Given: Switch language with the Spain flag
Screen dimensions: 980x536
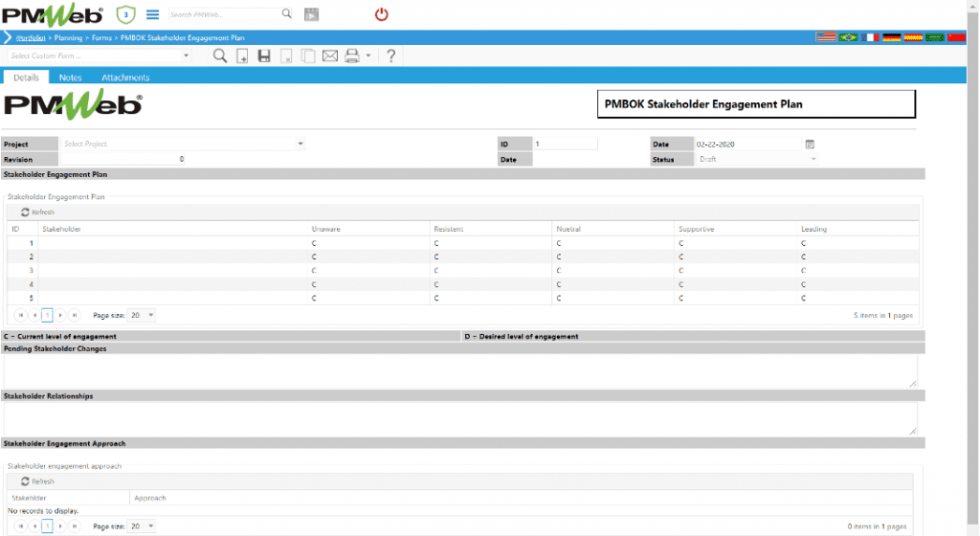Looking at the screenshot, I should [913, 37].
